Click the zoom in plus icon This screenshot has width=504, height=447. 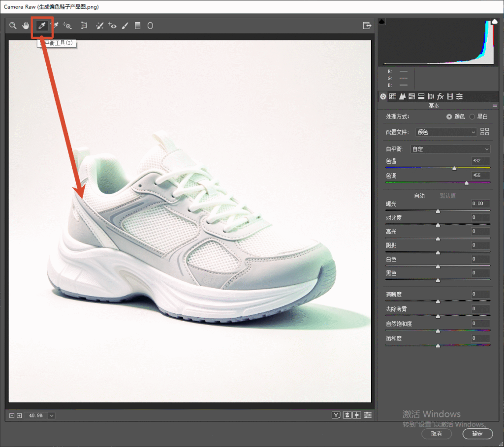pos(19,416)
